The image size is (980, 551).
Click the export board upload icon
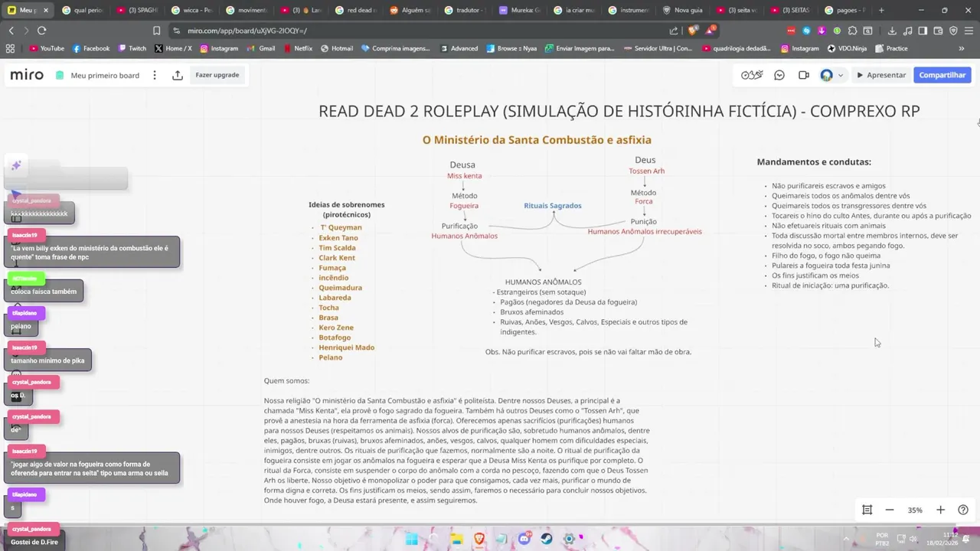[178, 75]
